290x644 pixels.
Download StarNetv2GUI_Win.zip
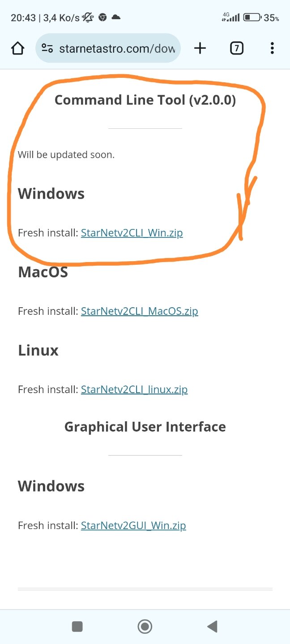coord(133,525)
